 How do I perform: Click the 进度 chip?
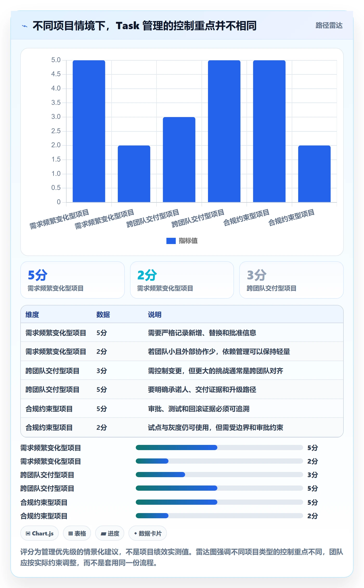110,533
